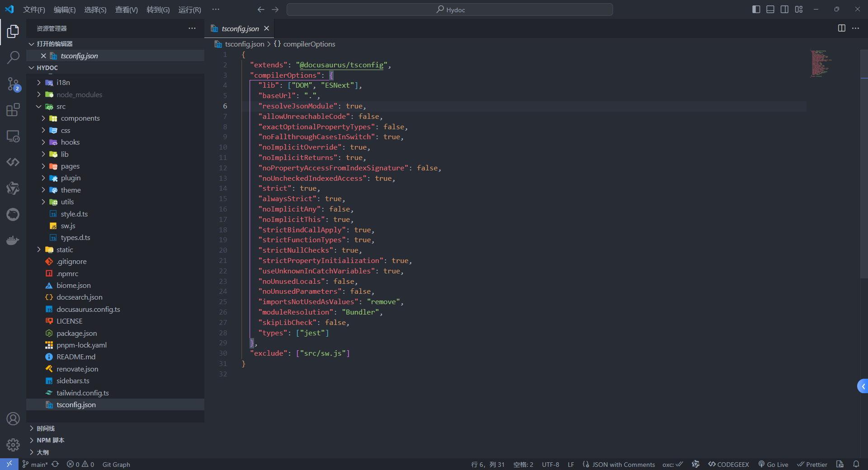Screen dimensions: 868x470
Task: Click the remote window status bar icon
Action: tap(9, 464)
